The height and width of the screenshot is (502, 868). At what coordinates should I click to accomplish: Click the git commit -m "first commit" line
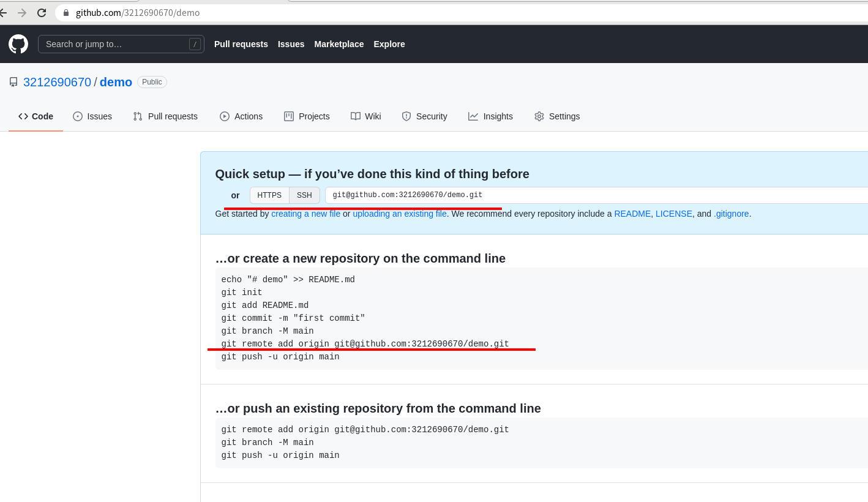pos(293,318)
